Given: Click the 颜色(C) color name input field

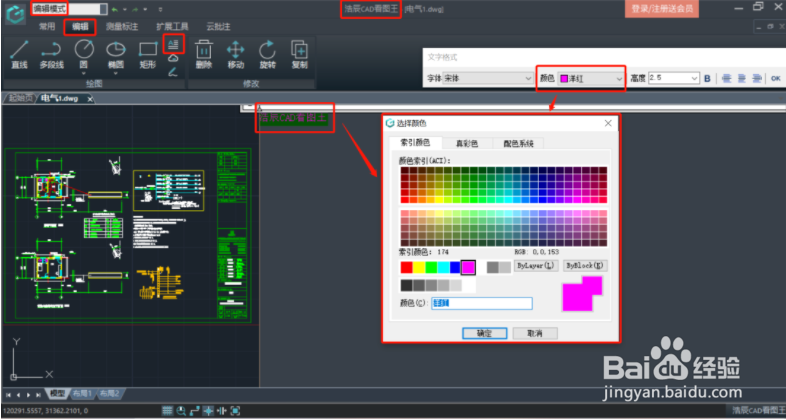Looking at the screenshot, I should coord(482,303).
